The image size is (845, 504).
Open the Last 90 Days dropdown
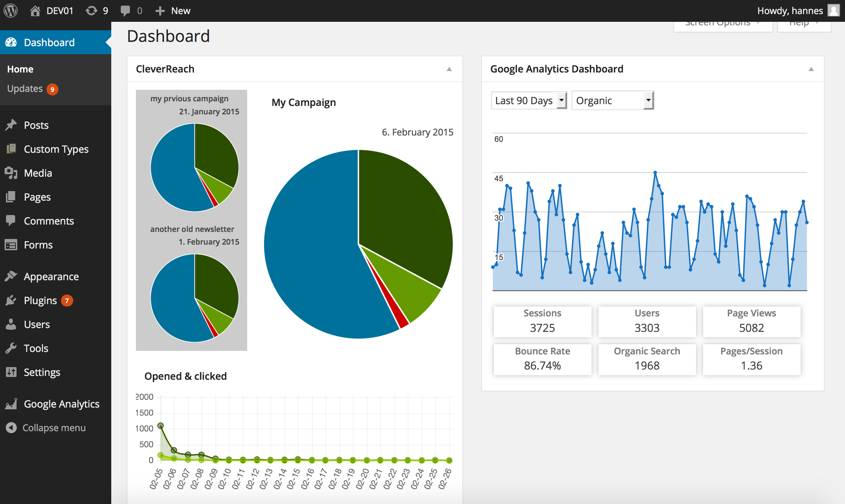tap(529, 101)
